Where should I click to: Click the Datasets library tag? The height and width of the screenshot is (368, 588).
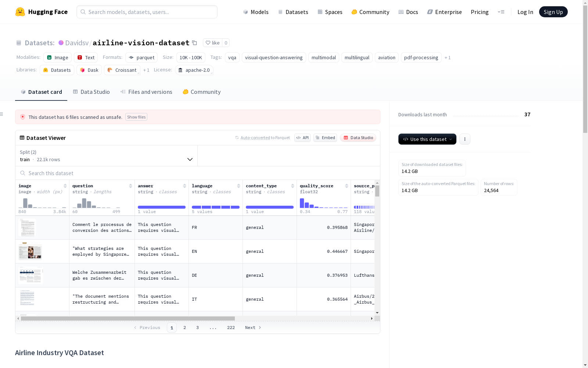click(x=57, y=70)
